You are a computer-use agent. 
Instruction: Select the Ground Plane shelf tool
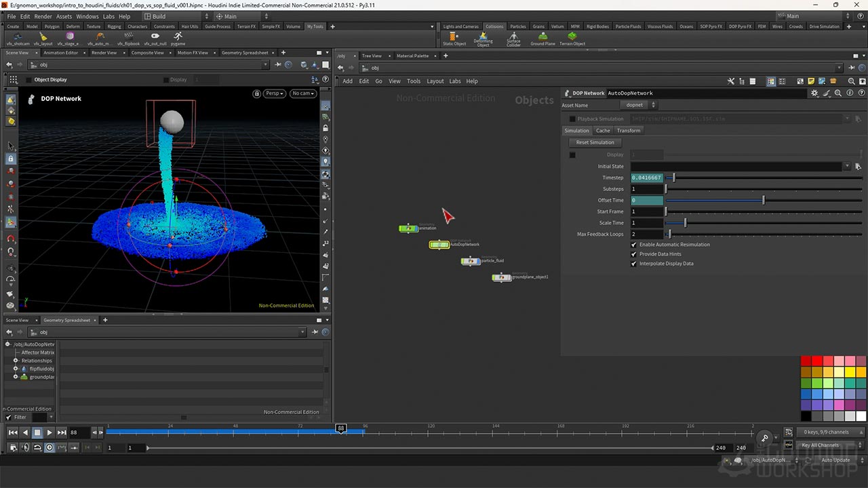tap(542, 38)
